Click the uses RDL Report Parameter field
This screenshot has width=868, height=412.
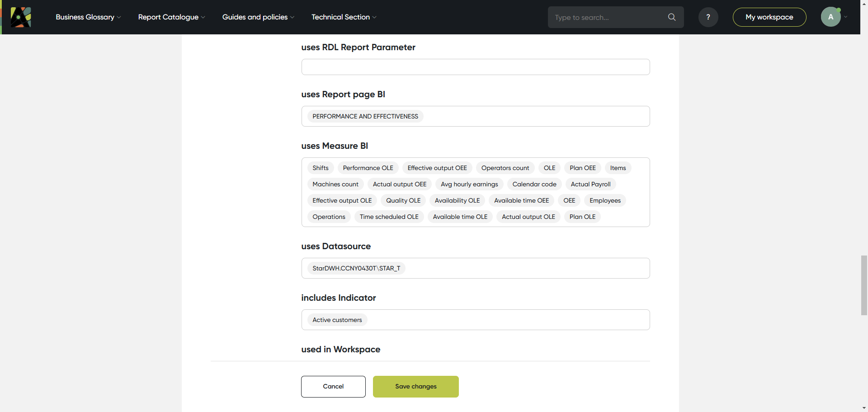[475, 67]
